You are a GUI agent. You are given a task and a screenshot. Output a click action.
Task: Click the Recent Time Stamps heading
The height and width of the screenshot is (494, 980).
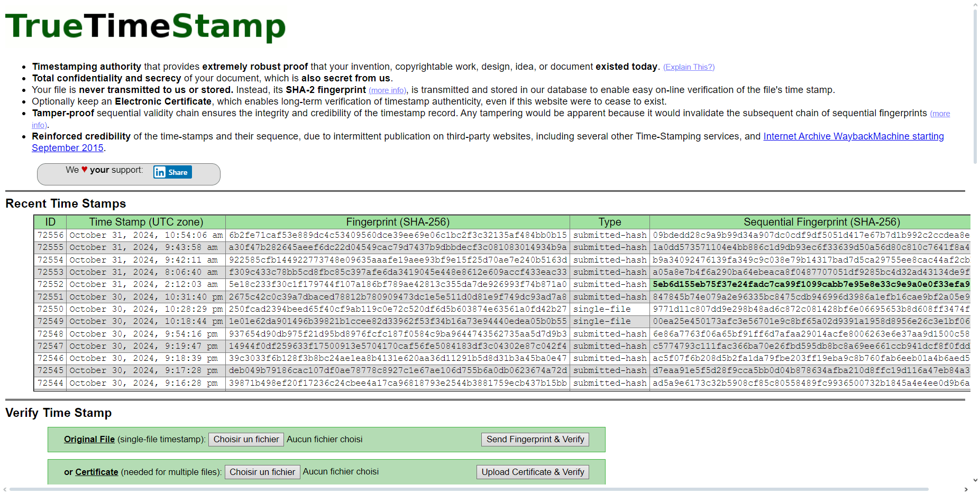click(66, 203)
